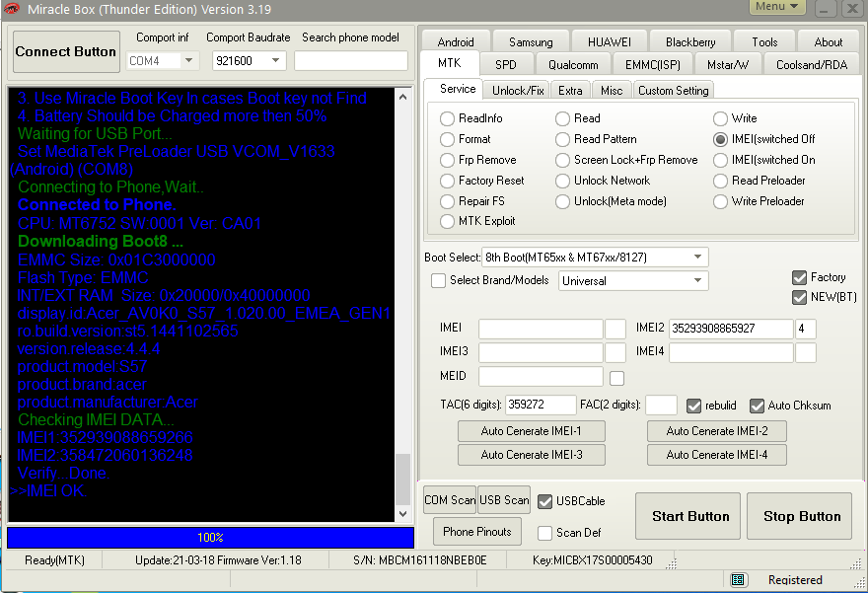Click the Search phone model field

351,60
